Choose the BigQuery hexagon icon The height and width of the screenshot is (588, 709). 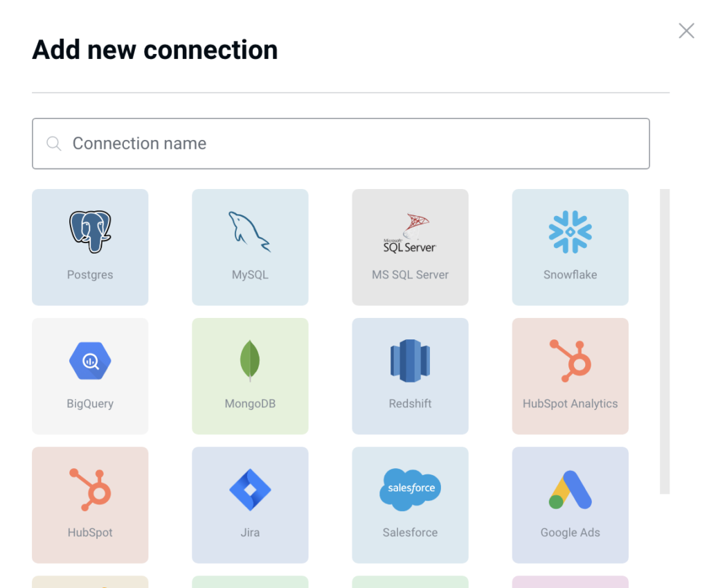point(90,361)
